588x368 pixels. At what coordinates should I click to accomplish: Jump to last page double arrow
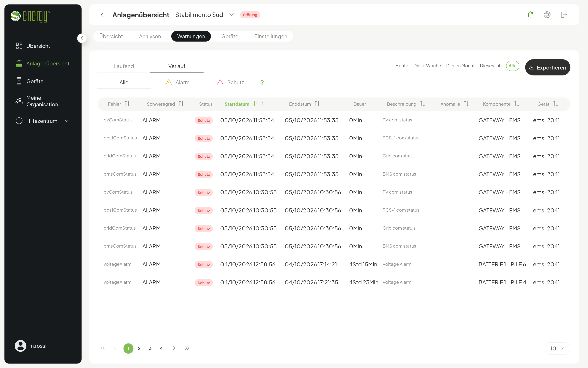(187, 348)
